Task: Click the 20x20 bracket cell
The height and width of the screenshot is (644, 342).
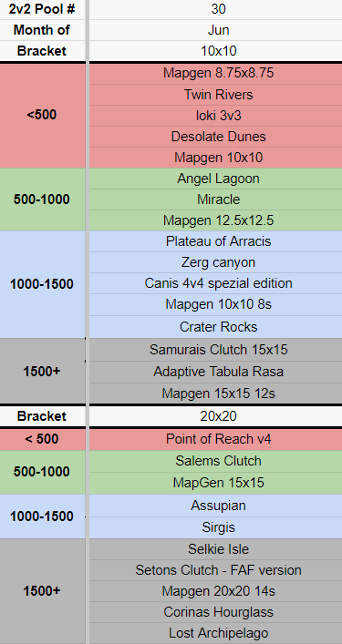Action: 215,416
